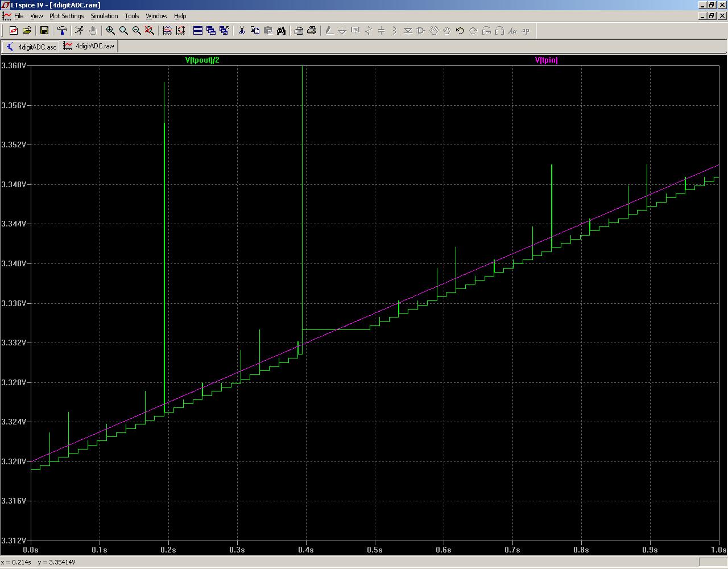Click the Rotate icon
Viewport: 728px width, 569px height.
pos(486,31)
